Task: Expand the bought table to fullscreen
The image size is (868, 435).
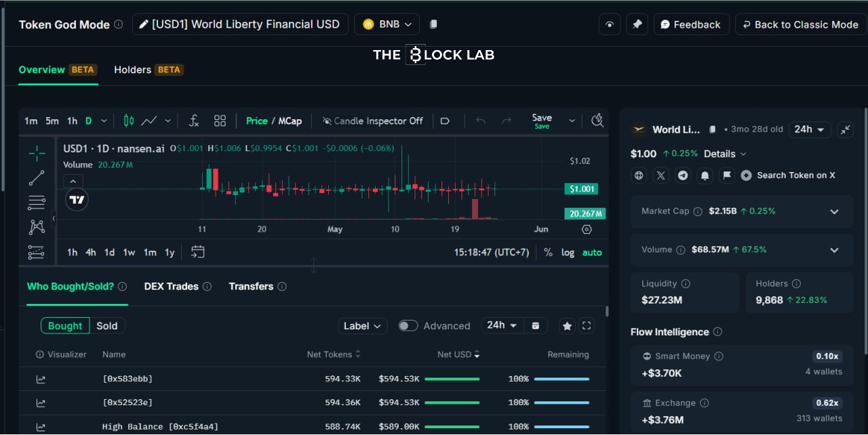Action: [587, 326]
